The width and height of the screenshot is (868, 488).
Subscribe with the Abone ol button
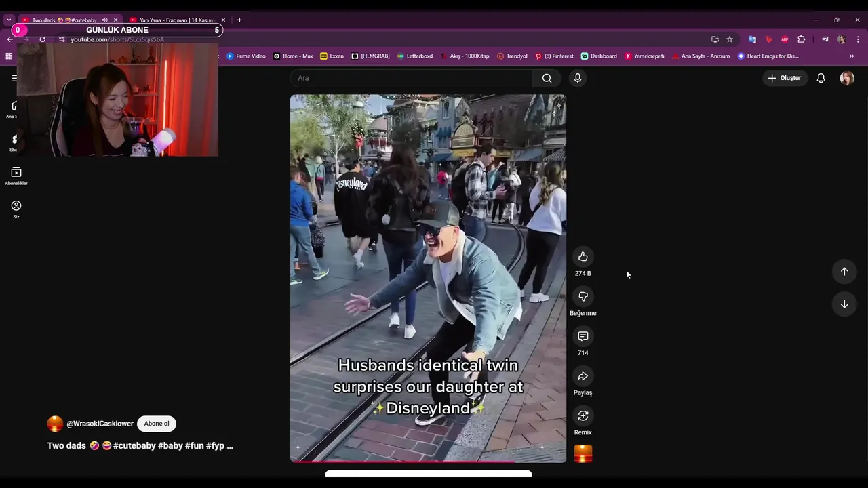pyautogui.click(x=156, y=424)
